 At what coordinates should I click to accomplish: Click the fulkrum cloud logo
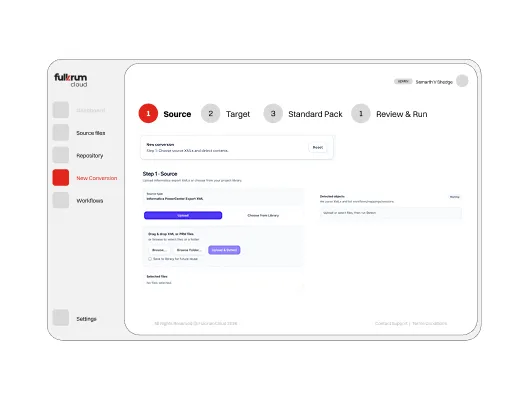[x=71, y=80]
